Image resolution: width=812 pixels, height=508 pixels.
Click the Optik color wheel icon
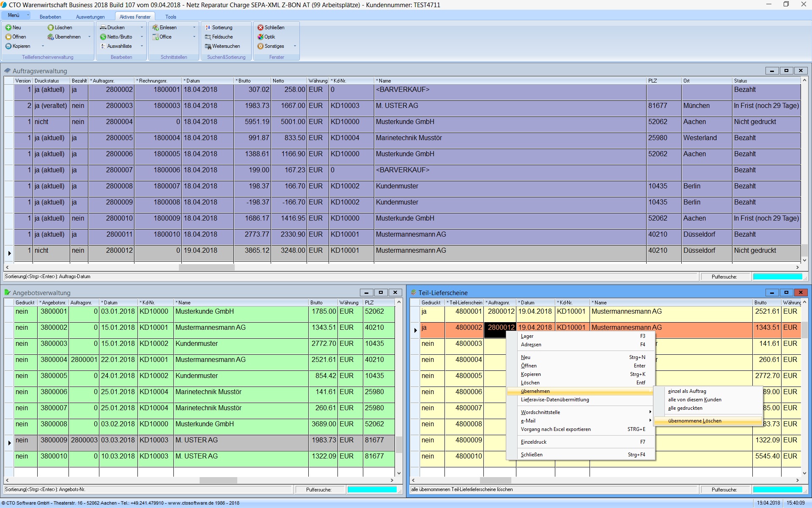point(261,37)
